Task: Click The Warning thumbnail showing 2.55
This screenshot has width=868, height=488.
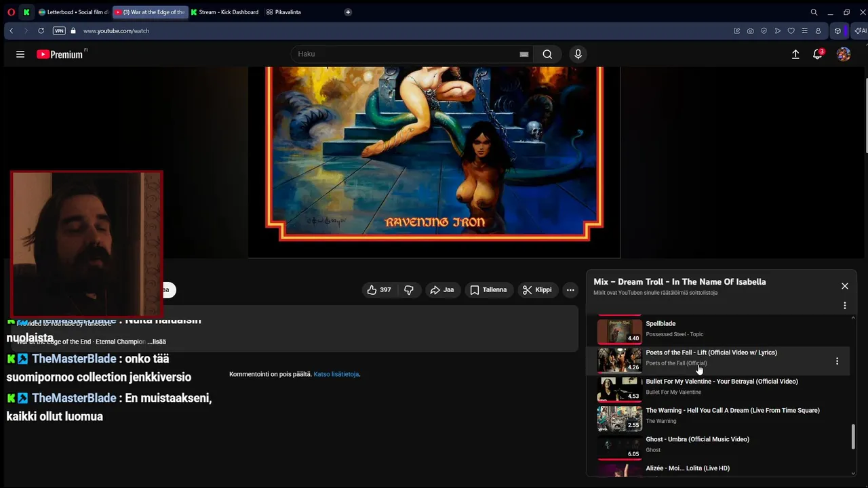Action: (x=619, y=418)
